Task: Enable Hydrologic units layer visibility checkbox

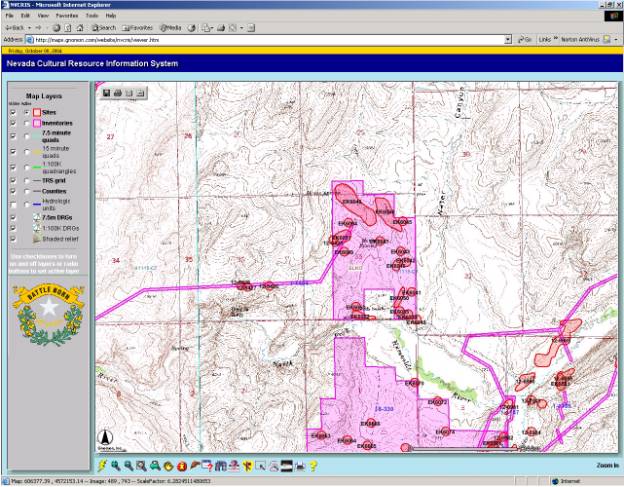Action: [13, 203]
